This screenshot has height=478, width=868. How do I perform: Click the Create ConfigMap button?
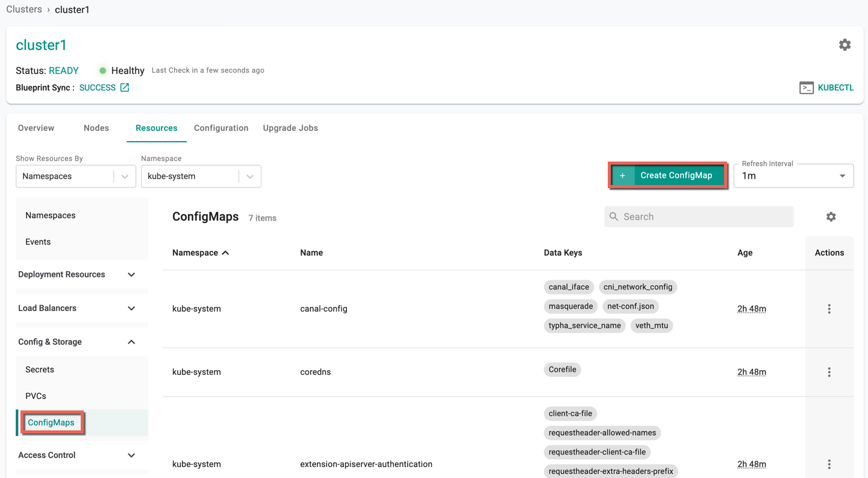pos(668,175)
